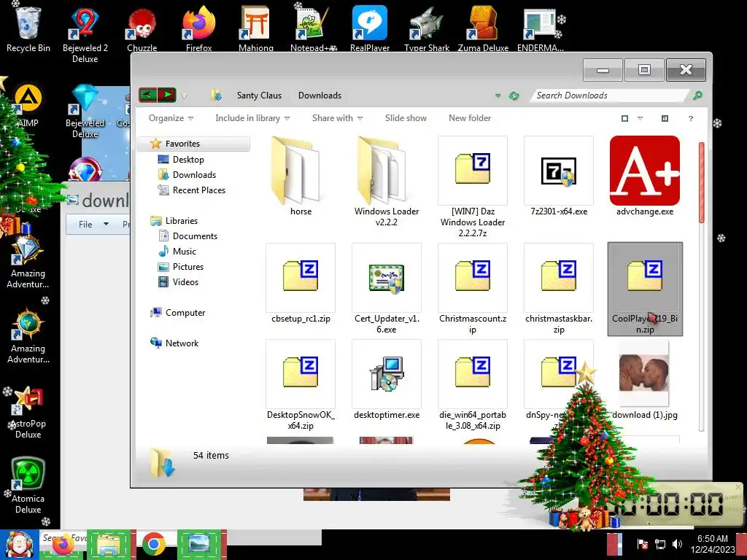Open Chuzzle desktop shortcut

pyautogui.click(x=142, y=28)
